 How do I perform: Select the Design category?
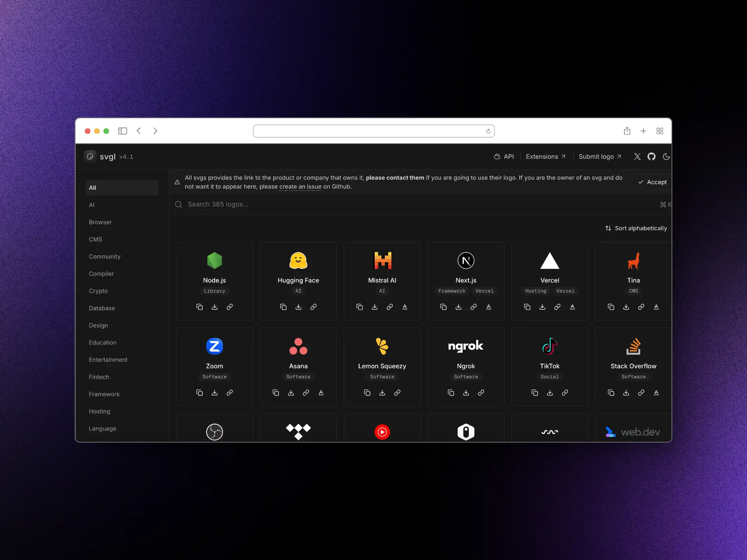[122, 325]
